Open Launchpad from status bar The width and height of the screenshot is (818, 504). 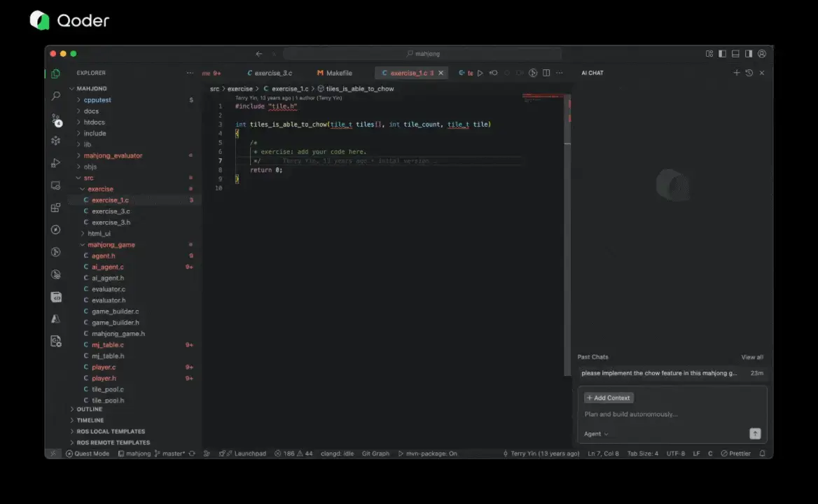coord(242,454)
